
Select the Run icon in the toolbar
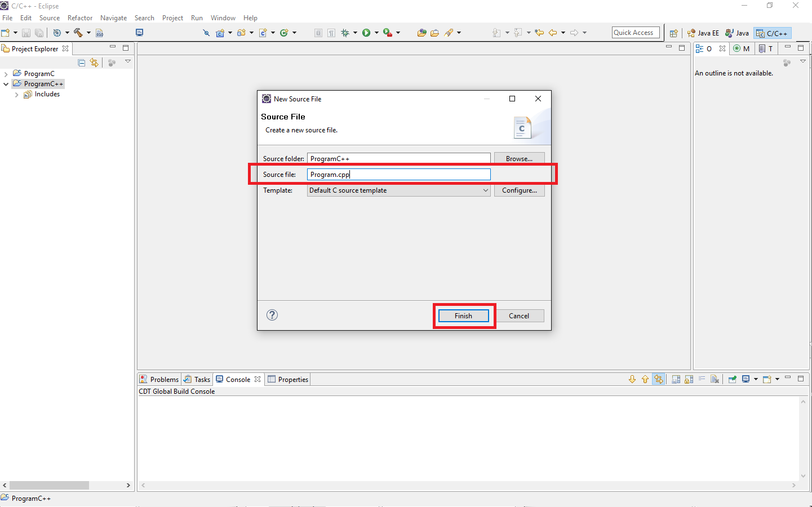coord(367,33)
